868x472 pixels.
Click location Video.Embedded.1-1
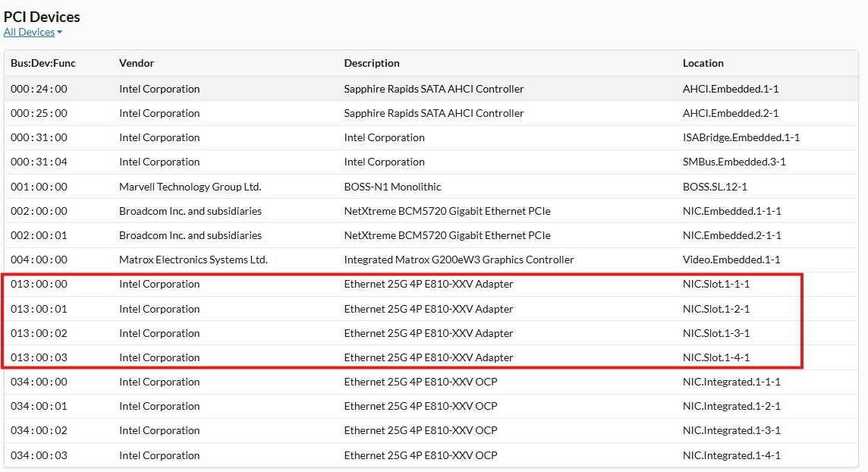click(731, 260)
